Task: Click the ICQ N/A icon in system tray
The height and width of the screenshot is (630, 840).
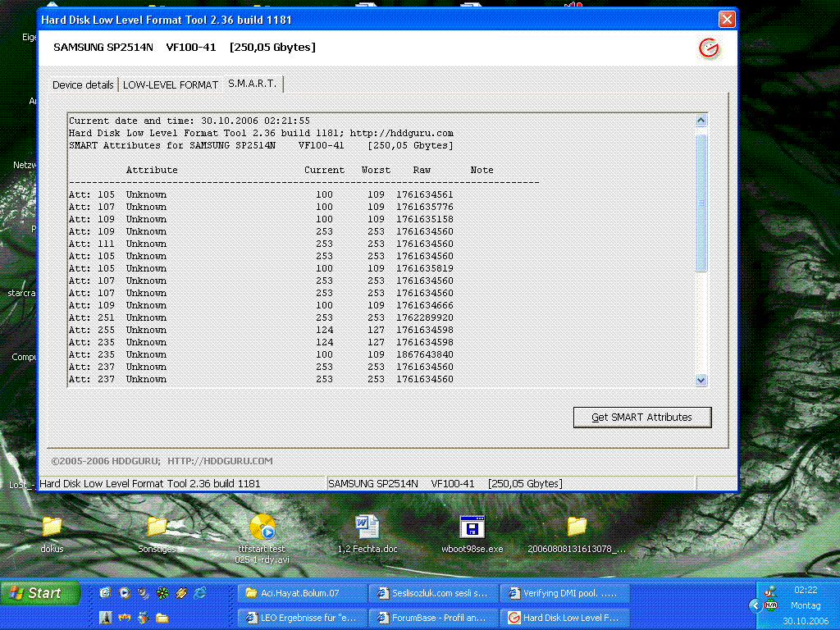Action: tap(771, 605)
